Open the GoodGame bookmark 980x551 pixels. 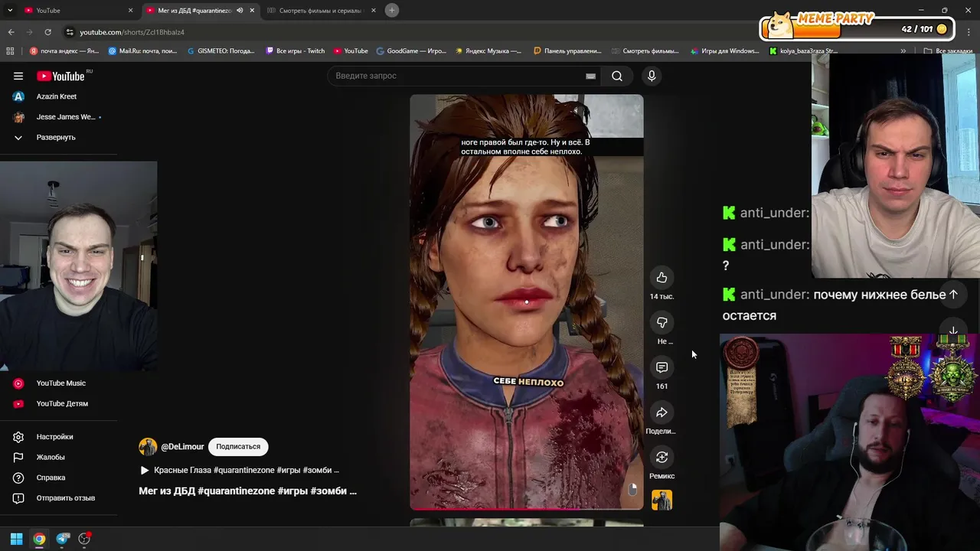[411, 51]
